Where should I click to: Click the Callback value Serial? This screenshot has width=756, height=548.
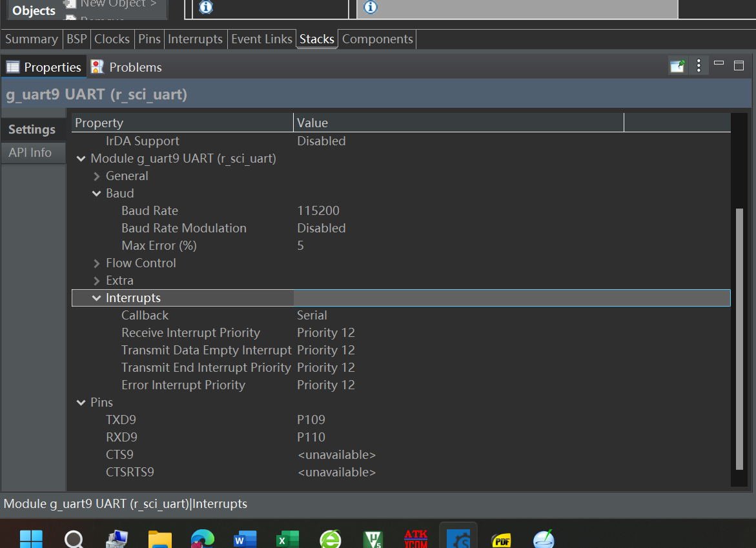pyautogui.click(x=312, y=315)
